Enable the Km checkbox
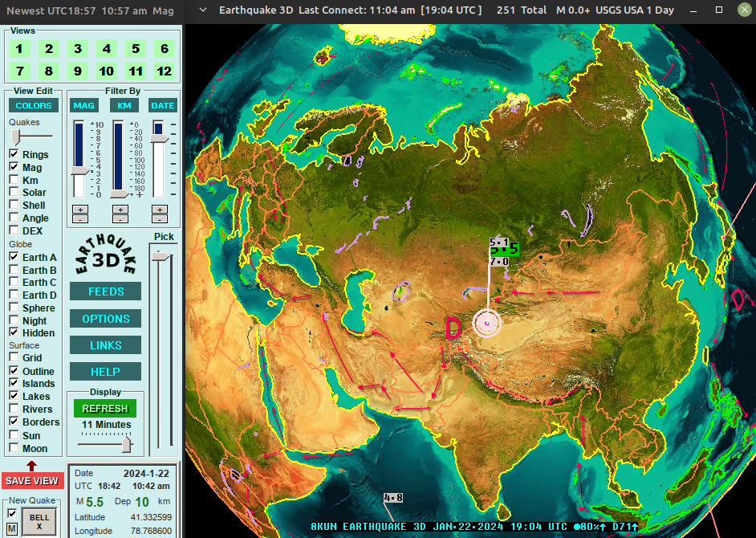The height and width of the screenshot is (538, 756). (14, 180)
